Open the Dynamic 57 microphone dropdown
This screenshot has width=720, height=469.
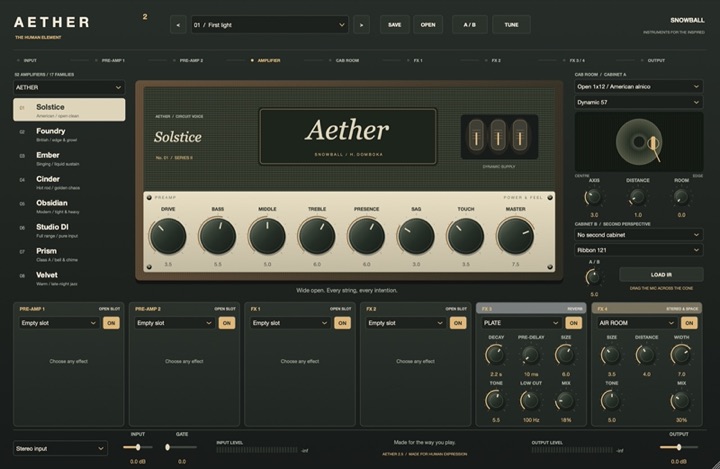pyautogui.click(x=639, y=102)
